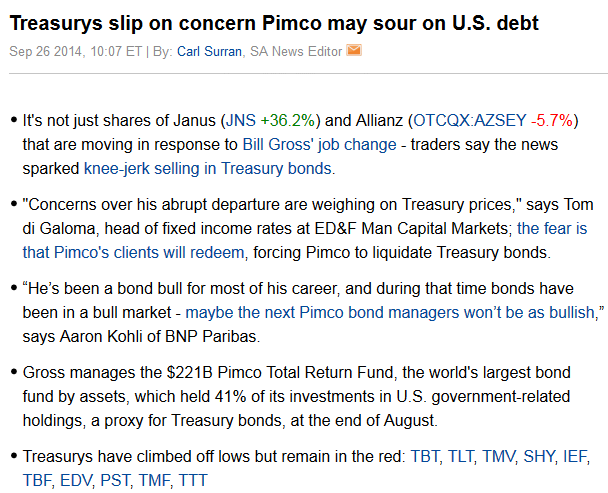Visit the IEF ticker link
Screen dimensions: 608x493
575,457
